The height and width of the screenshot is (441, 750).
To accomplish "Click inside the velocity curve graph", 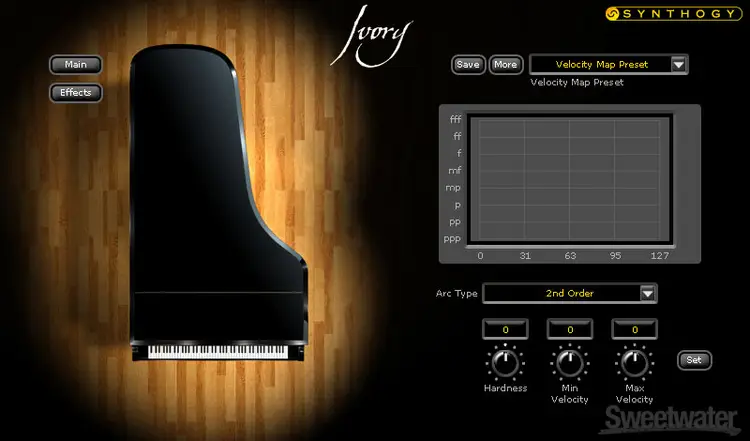I will point(570,180).
